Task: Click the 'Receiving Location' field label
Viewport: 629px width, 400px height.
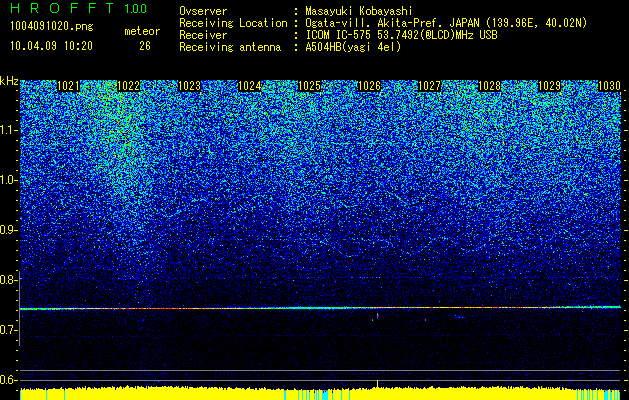Action: 233,23
